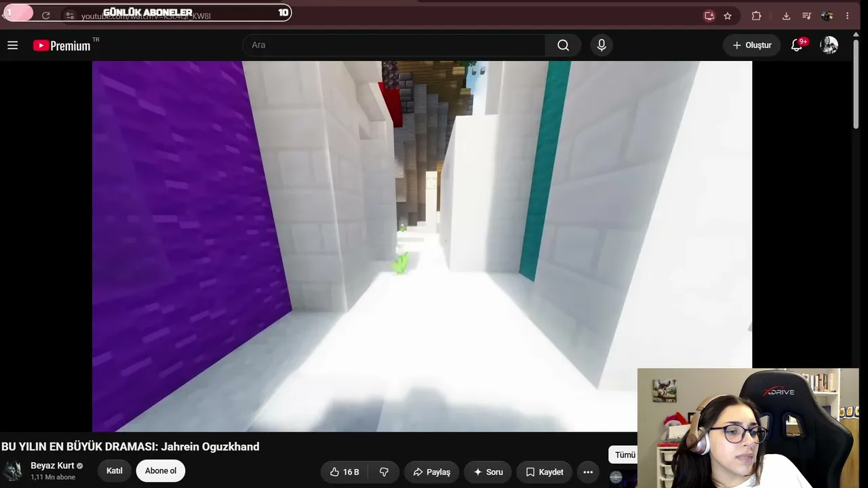Image resolution: width=868 pixels, height=488 pixels.
Task: Start voice search with microphone icon
Action: pos(601,45)
